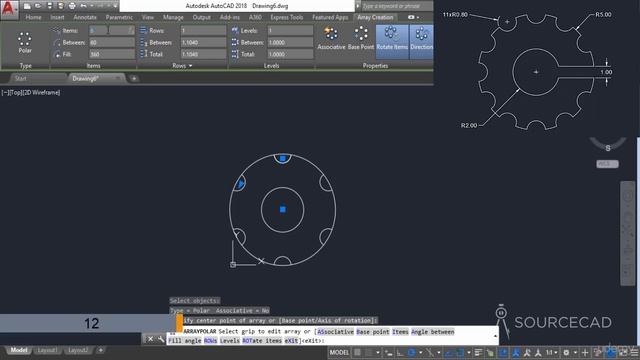Screen dimensions: 640x360
Task: Open the AutoCAD application menu logo
Action: point(9,9)
